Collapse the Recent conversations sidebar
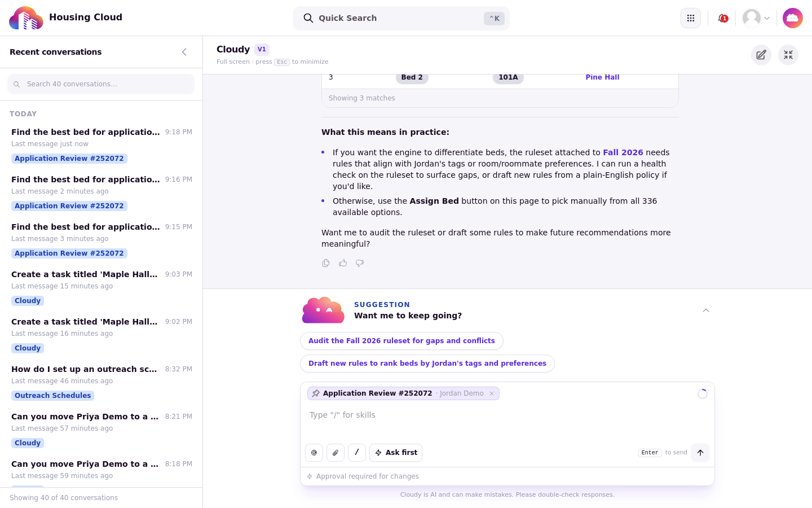 tap(184, 52)
